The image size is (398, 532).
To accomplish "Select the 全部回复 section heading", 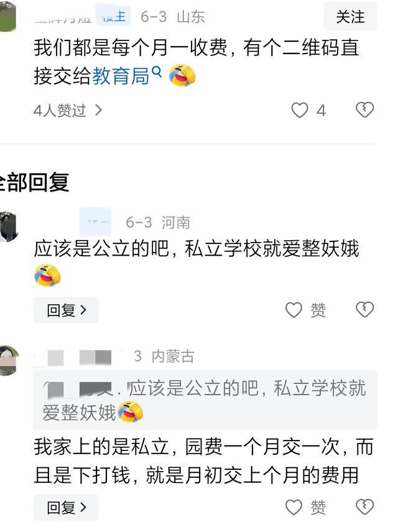I will pos(34,182).
